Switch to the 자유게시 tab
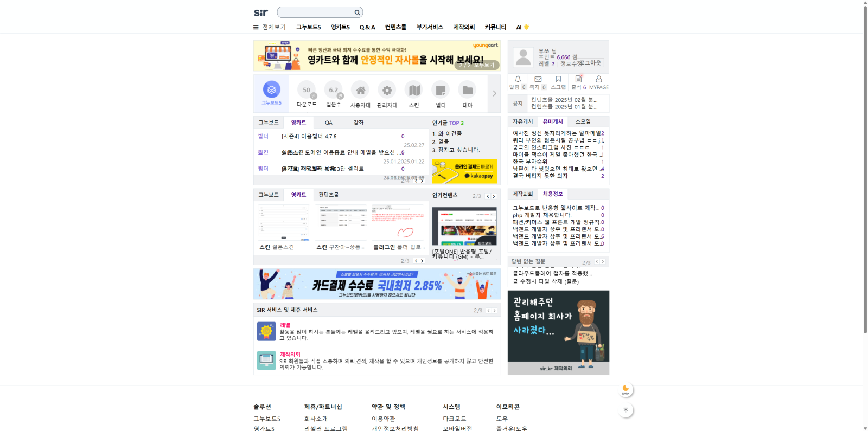This screenshot has height=431, width=868. tap(523, 122)
